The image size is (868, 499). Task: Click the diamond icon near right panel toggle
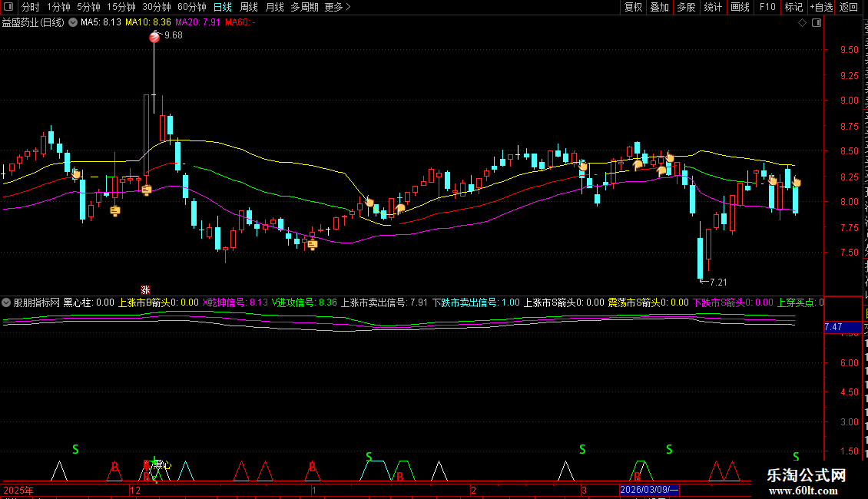(802, 23)
